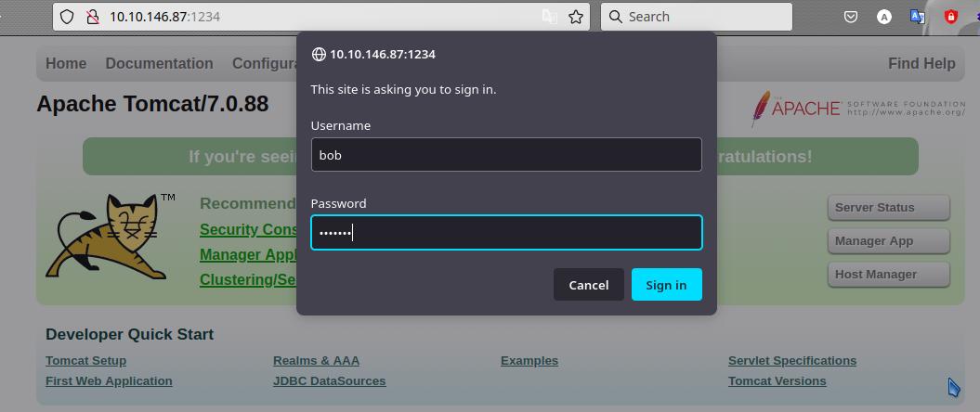Open the Tomcat Versions link
The height and width of the screenshot is (412, 980).
[777, 380]
